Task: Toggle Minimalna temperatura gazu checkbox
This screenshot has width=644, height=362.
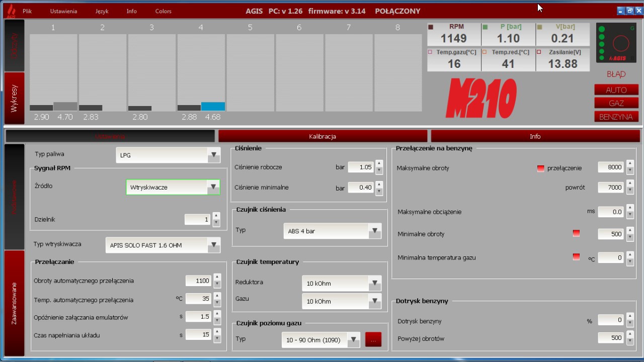Action: pos(576,257)
